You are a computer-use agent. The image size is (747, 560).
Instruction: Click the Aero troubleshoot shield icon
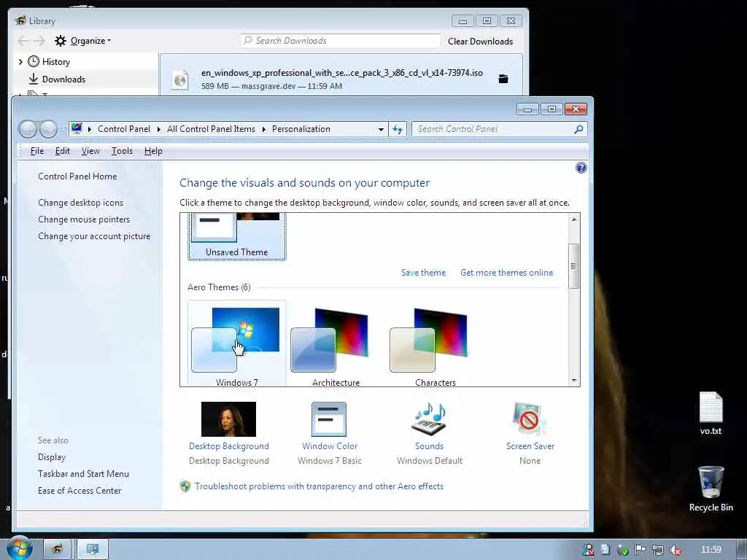[x=185, y=486]
